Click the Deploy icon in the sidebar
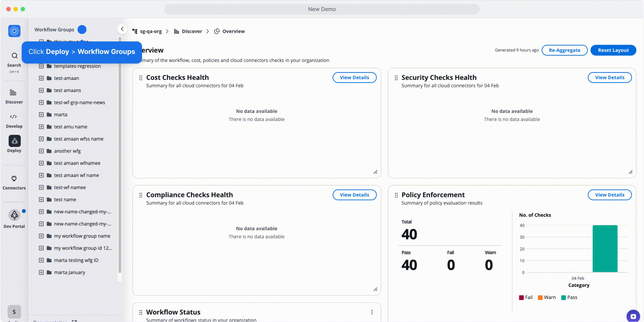 14,142
